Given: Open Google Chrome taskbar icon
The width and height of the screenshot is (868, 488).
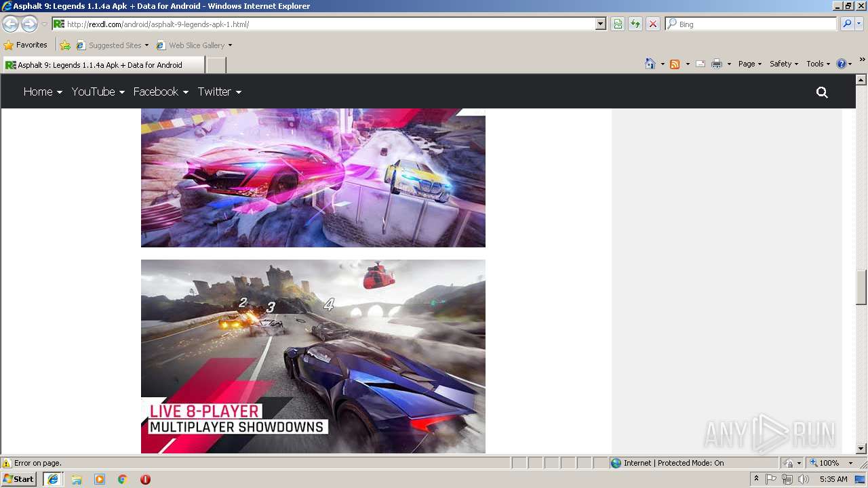Looking at the screenshot, I should (123, 479).
